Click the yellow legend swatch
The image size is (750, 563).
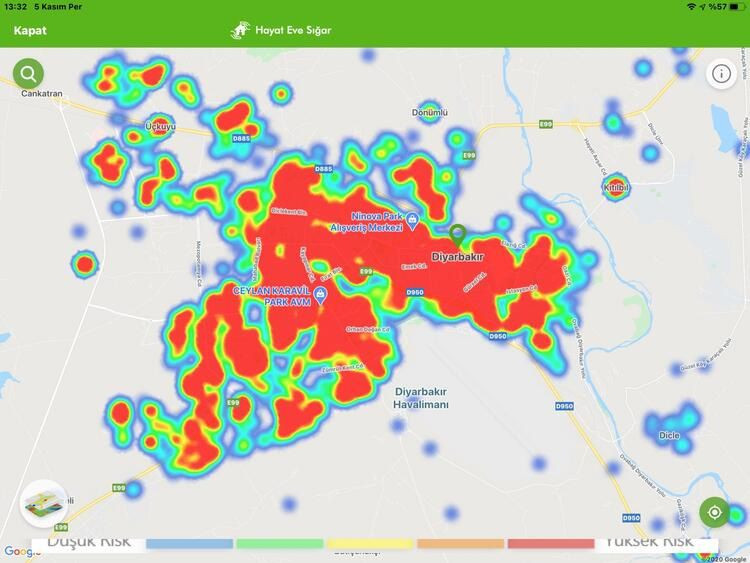click(370, 544)
